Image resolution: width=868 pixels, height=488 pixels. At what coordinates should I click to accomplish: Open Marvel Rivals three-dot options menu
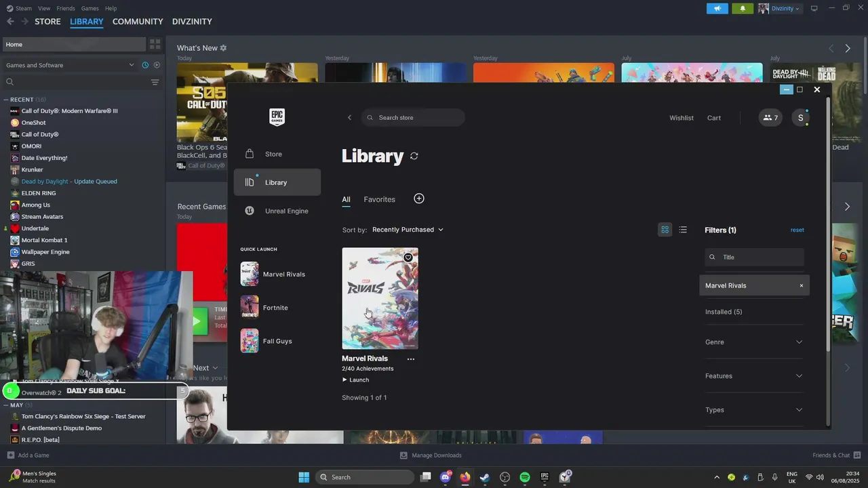click(x=410, y=359)
